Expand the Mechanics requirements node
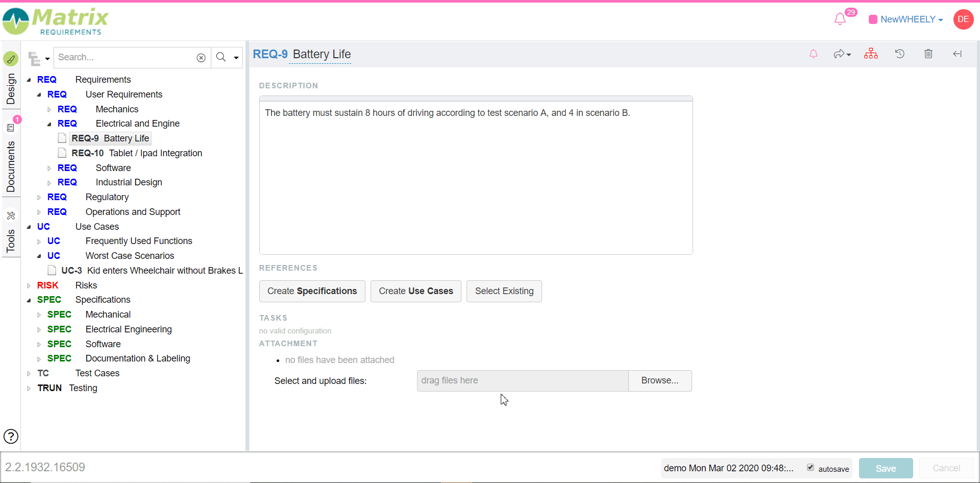The width and height of the screenshot is (980, 483). [49, 109]
